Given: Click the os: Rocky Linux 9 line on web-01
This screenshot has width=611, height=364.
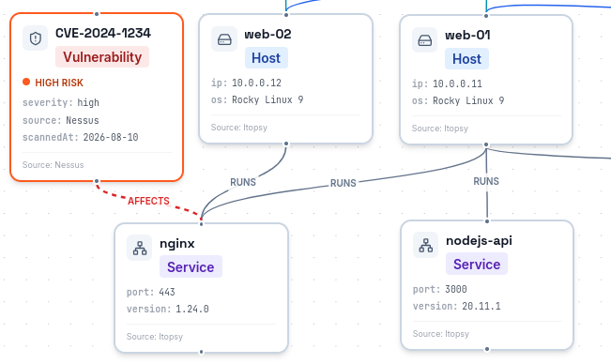Looking at the screenshot, I should click(x=458, y=100).
